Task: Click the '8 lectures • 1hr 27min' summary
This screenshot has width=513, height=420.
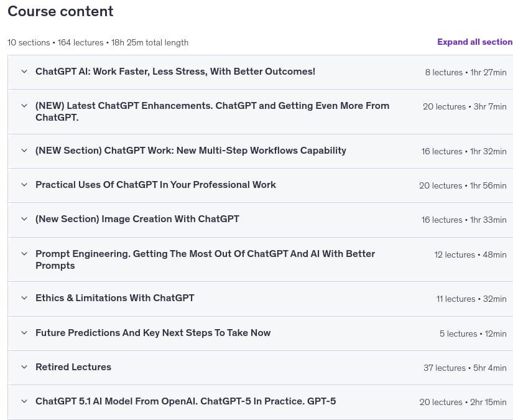Action: tap(466, 72)
